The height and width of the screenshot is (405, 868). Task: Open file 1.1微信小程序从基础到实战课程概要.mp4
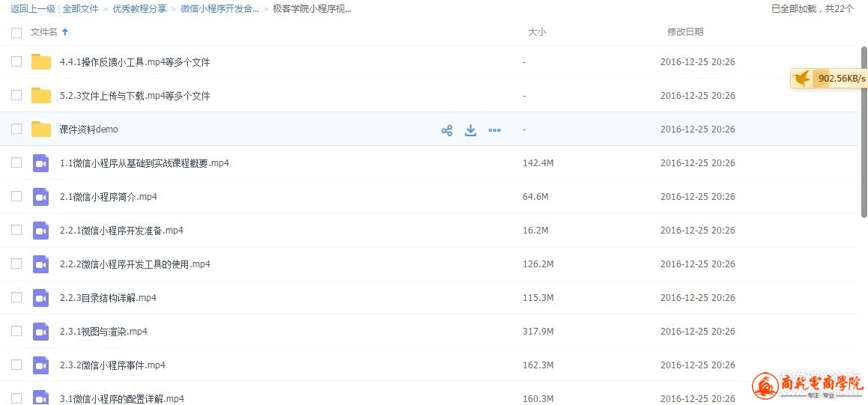pyautogui.click(x=145, y=163)
